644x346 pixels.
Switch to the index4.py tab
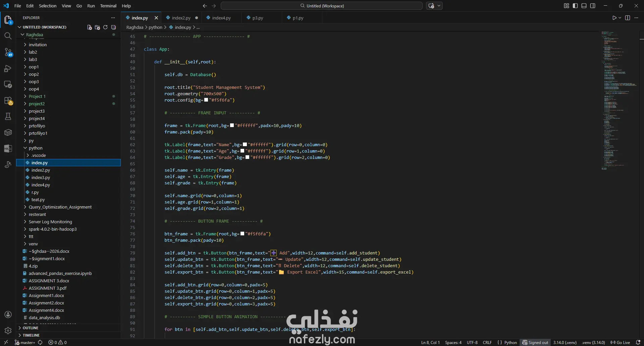[x=221, y=18]
